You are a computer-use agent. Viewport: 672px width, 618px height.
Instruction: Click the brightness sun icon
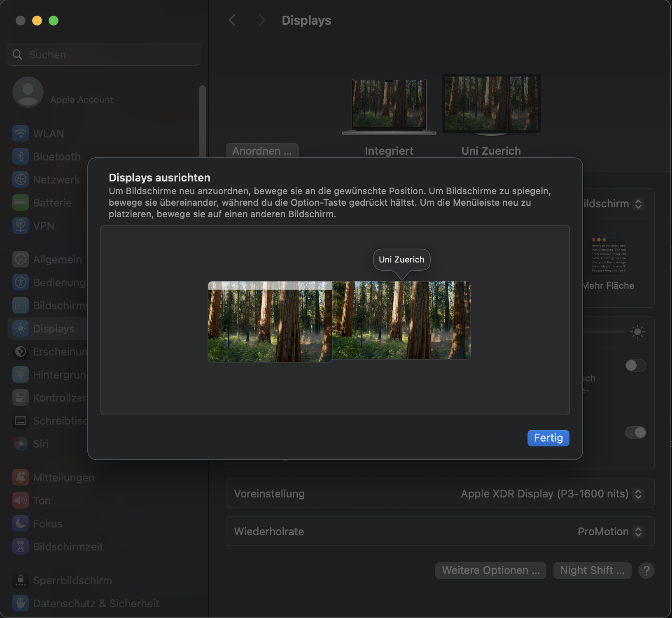click(637, 332)
